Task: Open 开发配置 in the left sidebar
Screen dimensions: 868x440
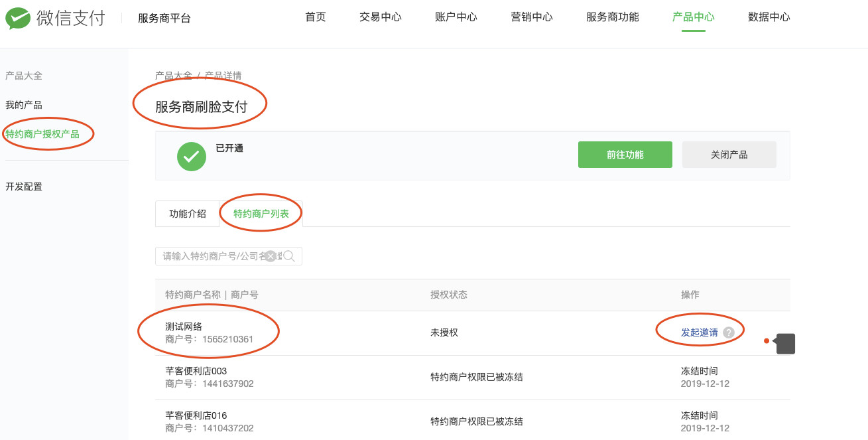Action: click(x=24, y=186)
